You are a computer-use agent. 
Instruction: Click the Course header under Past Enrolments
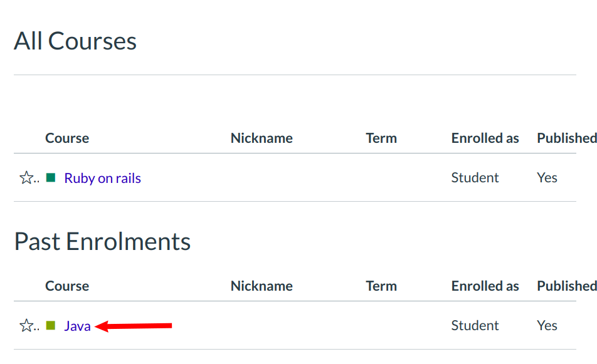coord(67,286)
